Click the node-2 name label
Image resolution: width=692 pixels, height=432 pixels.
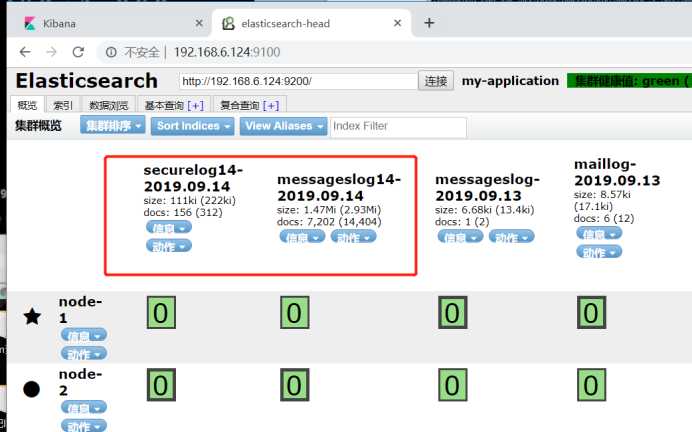pyautogui.click(x=80, y=382)
